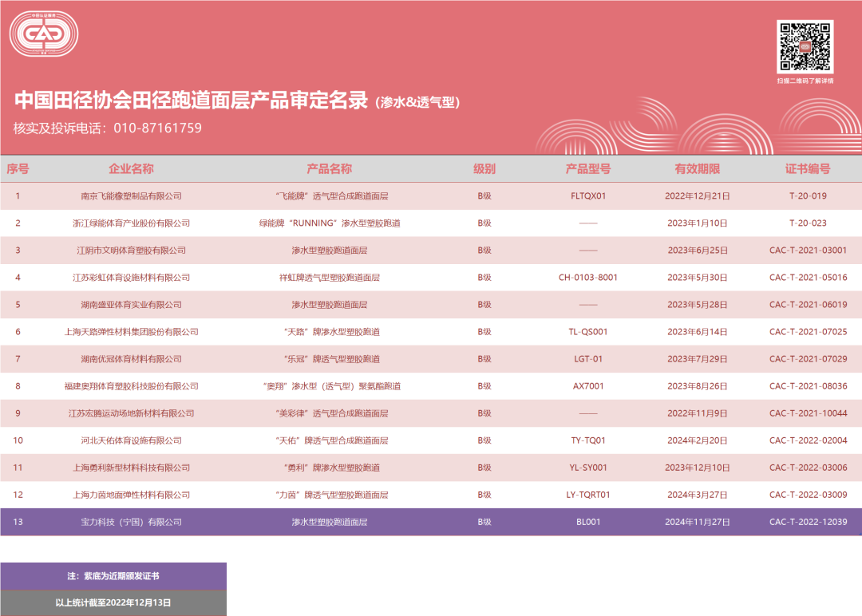Click expiry date 2022年11月9日
The height and width of the screenshot is (616, 862).
697,413
